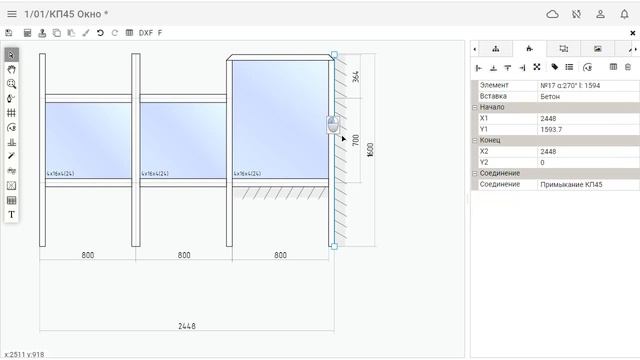
Task: Collapse the Соединение section
Action: point(475,173)
